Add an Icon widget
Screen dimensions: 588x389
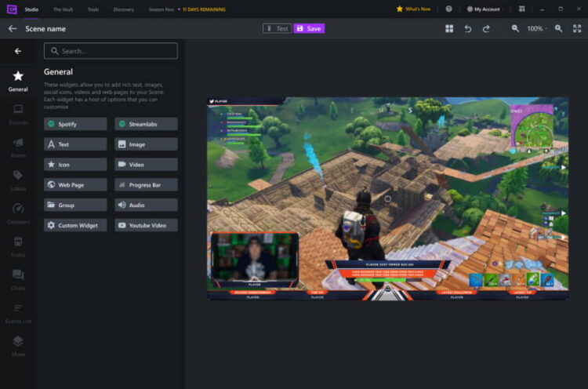(x=75, y=164)
